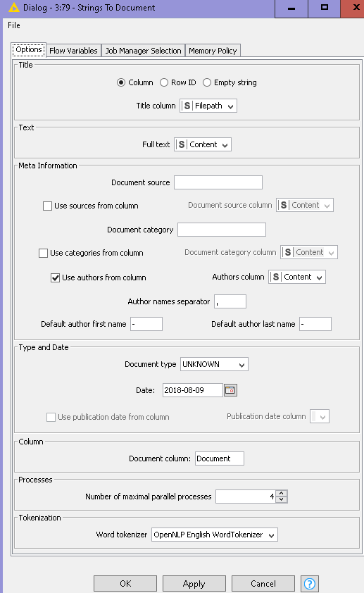Viewport: 364px width, 593px height.
Task: Increase the maximal parallel processes value
Action: [x=282, y=493]
